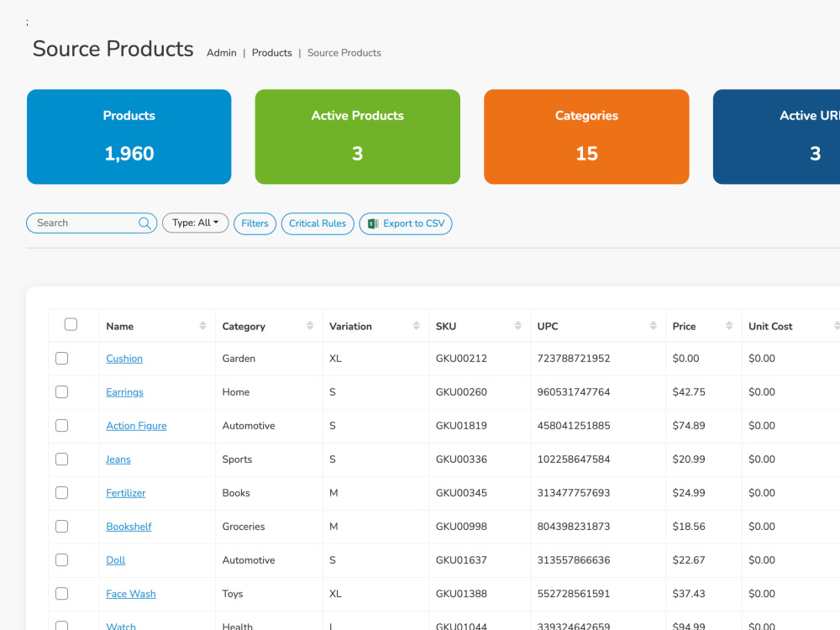Click SKU cell GKU01388
The image size is (840, 630).
tap(461, 594)
